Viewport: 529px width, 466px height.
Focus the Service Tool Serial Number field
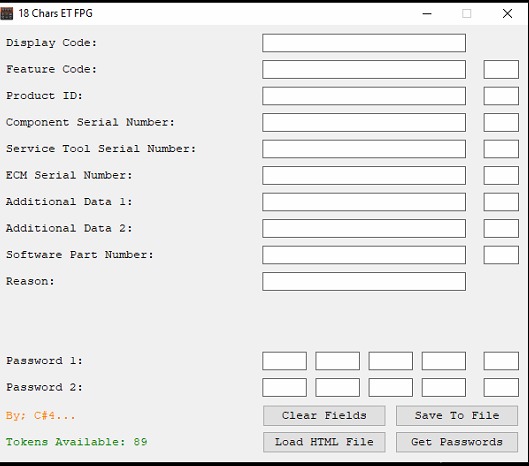pos(364,149)
